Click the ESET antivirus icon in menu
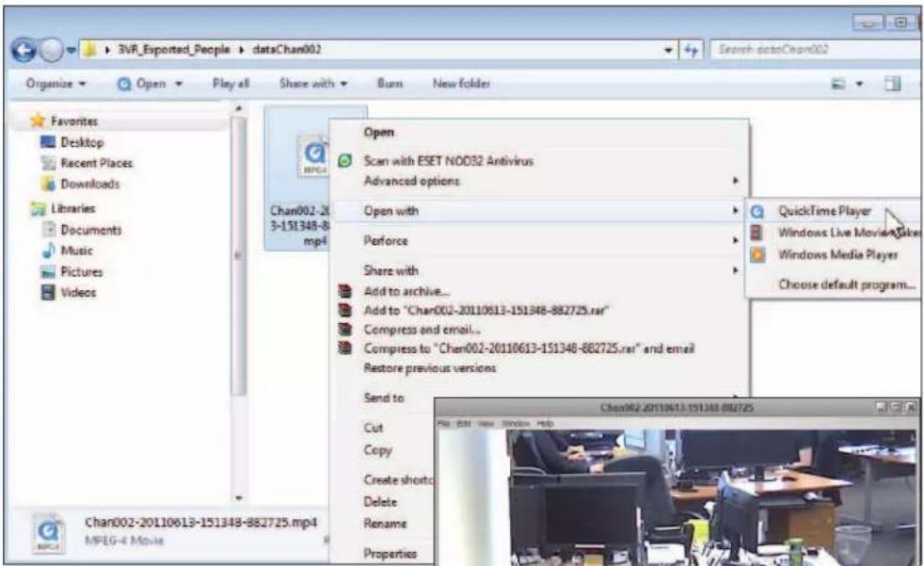Image resolution: width=924 pixels, height=566 pixels. click(345, 160)
